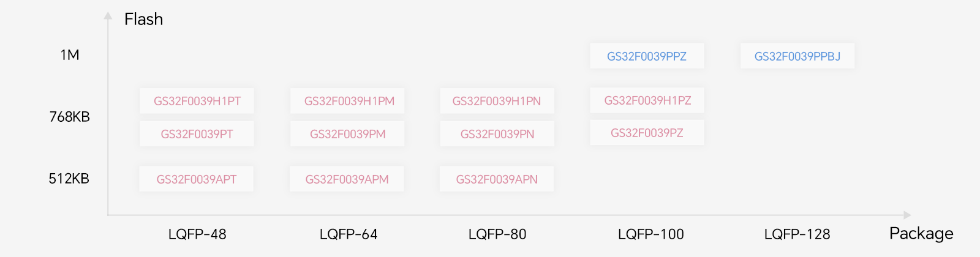Click the GS32F0039APM part
The image size is (980, 257).
click(347, 179)
